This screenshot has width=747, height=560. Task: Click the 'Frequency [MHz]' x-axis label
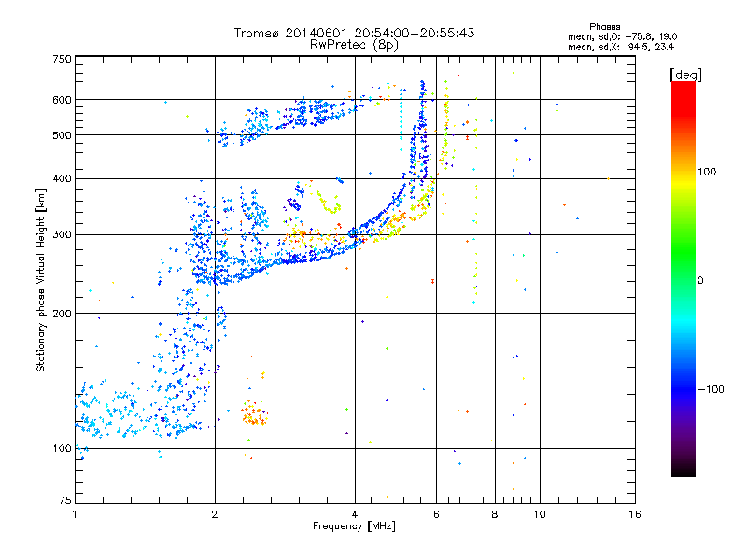coord(354,526)
